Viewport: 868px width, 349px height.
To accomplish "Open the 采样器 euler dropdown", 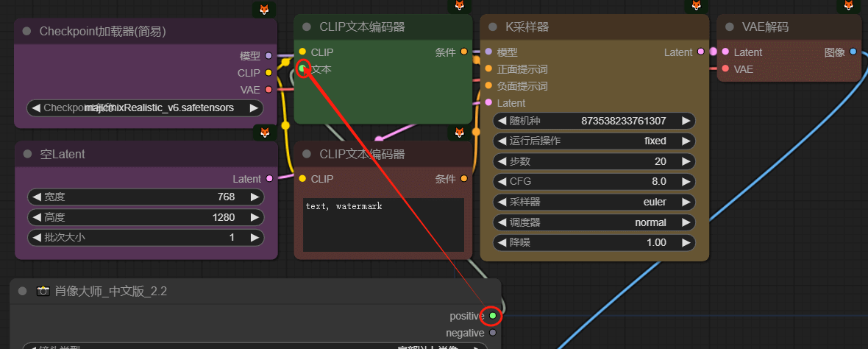I will (593, 202).
